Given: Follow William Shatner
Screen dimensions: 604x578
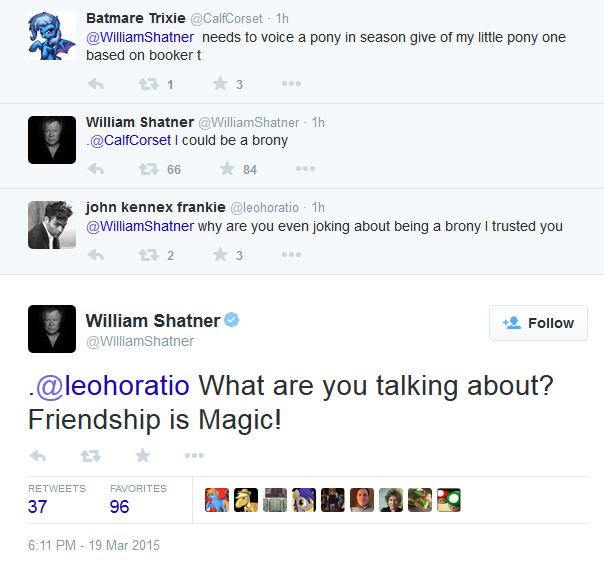Looking at the screenshot, I should 538,323.
